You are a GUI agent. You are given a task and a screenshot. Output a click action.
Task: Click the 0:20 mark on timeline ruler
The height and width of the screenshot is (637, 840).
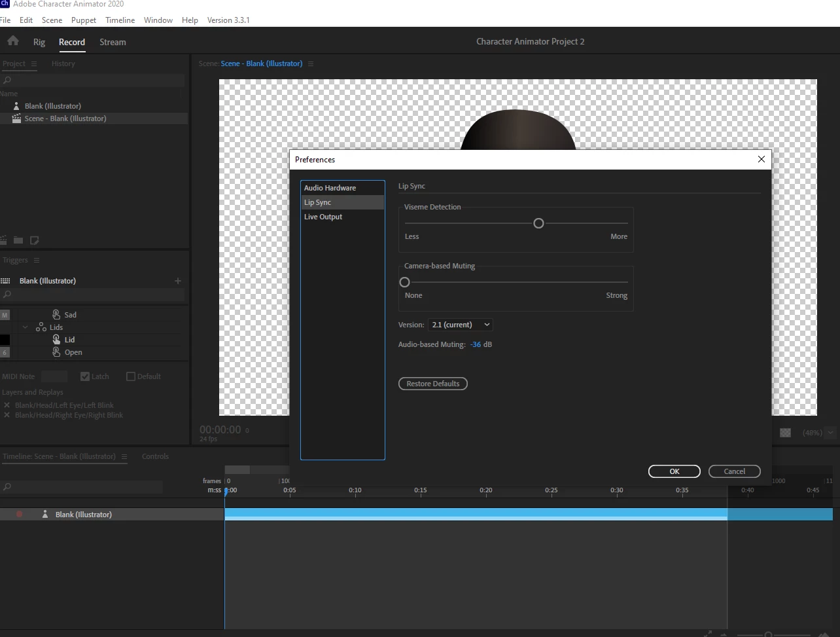click(485, 490)
